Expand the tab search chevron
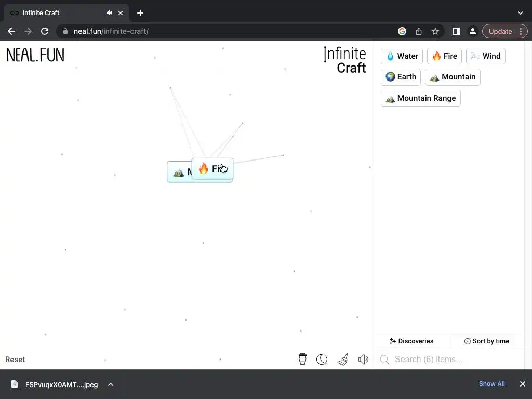Viewport: 532px width, 399px height. point(521,13)
